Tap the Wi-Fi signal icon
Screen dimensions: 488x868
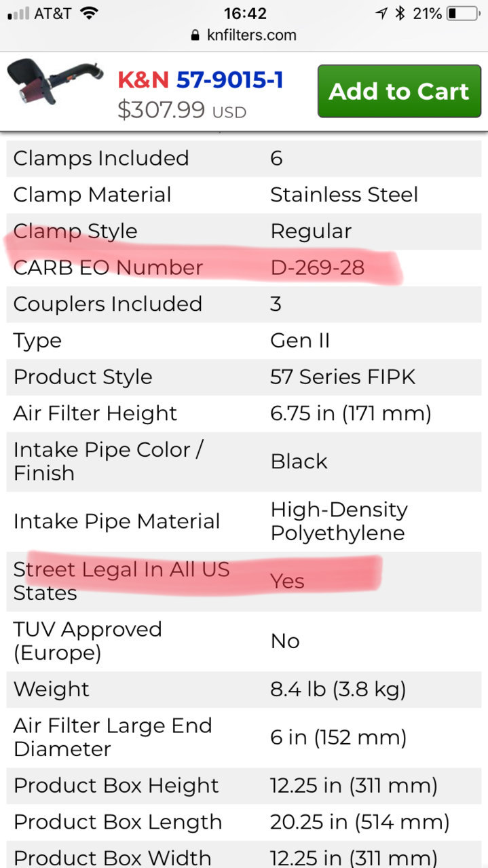[x=88, y=13]
